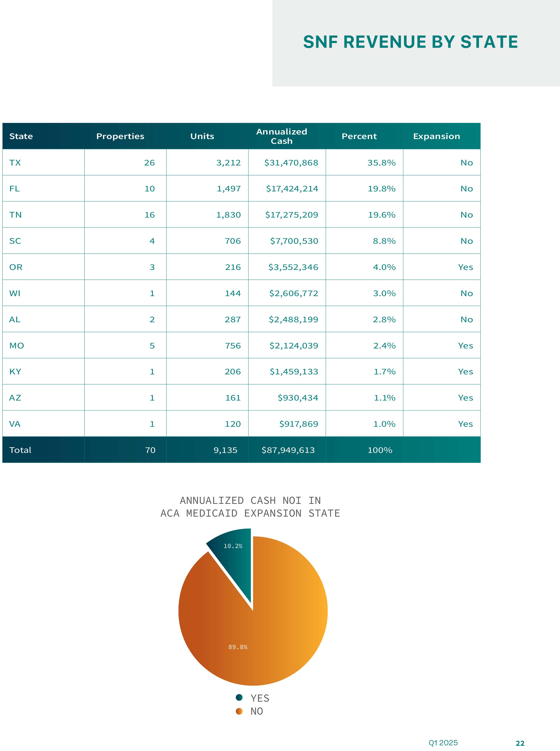This screenshot has width=560, height=751.
Task: Click the pie chart title text
Action: point(250,507)
